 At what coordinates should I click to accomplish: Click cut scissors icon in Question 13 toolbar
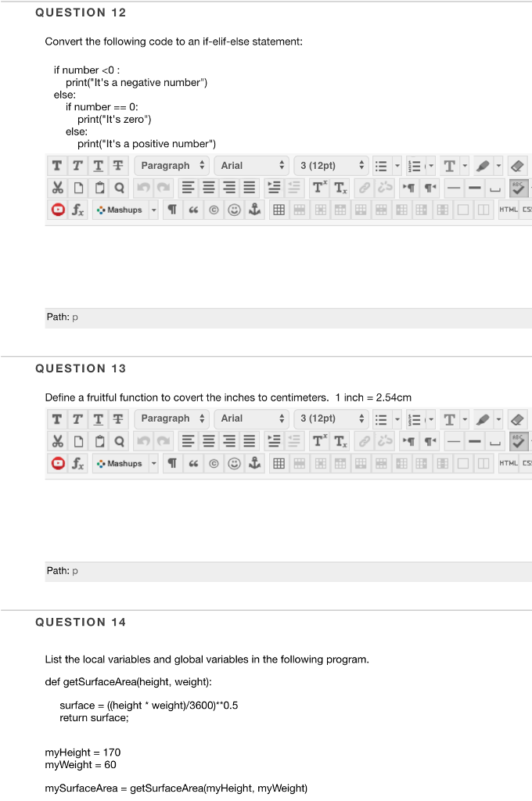click(x=57, y=441)
